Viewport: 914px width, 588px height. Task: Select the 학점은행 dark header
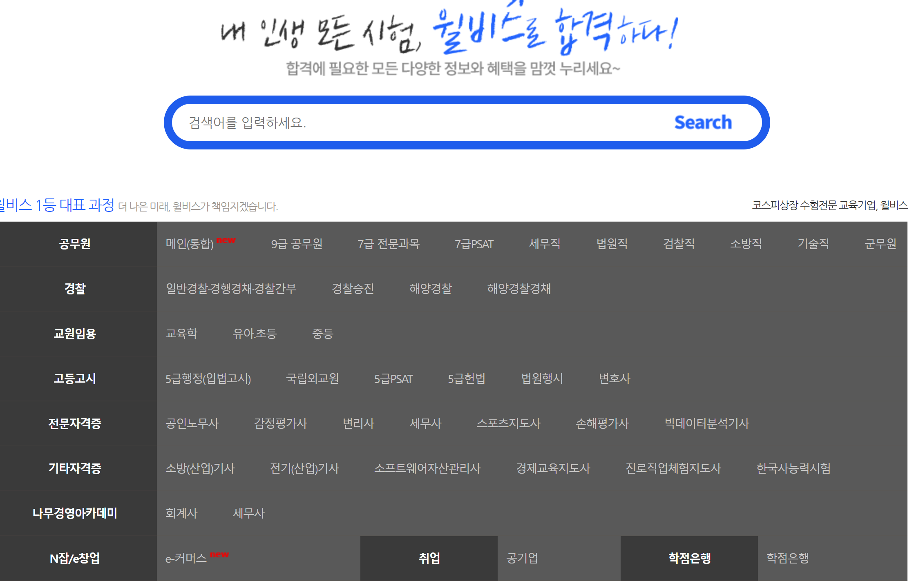pyautogui.click(x=689, y=558)
